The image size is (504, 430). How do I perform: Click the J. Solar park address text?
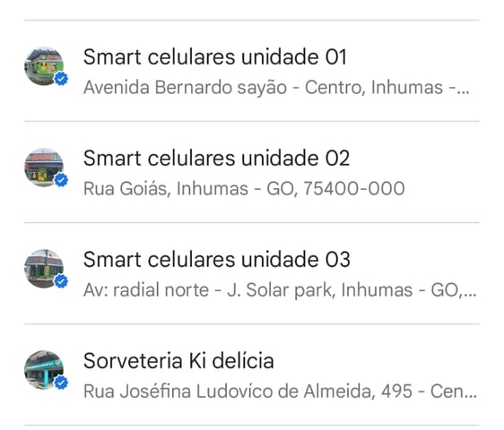281,290
